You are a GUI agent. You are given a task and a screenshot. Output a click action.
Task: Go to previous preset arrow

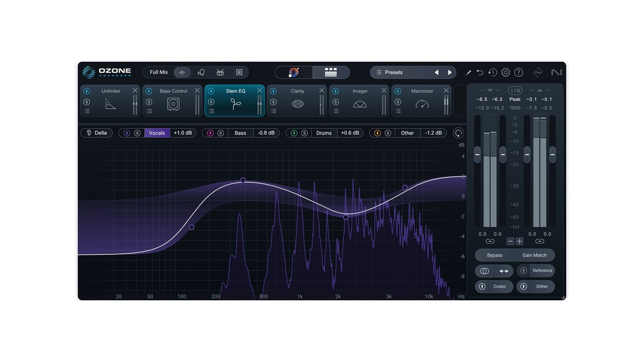(436, 72)
